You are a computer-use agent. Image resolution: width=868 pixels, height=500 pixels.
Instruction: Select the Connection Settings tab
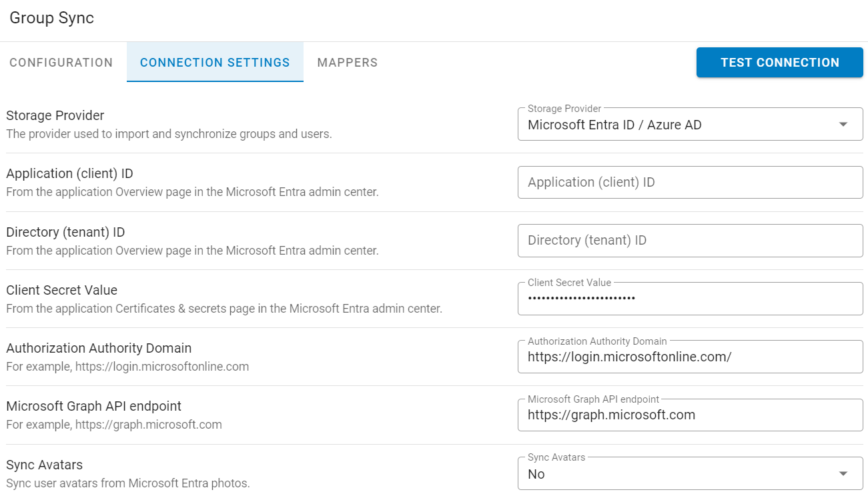[x=215, y=63]
